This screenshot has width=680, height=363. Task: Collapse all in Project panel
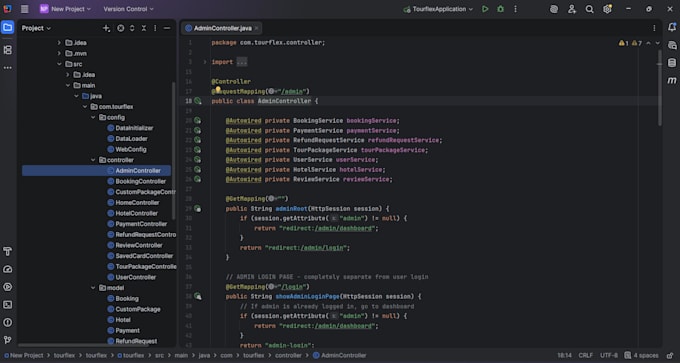click(x=144, y=28)
